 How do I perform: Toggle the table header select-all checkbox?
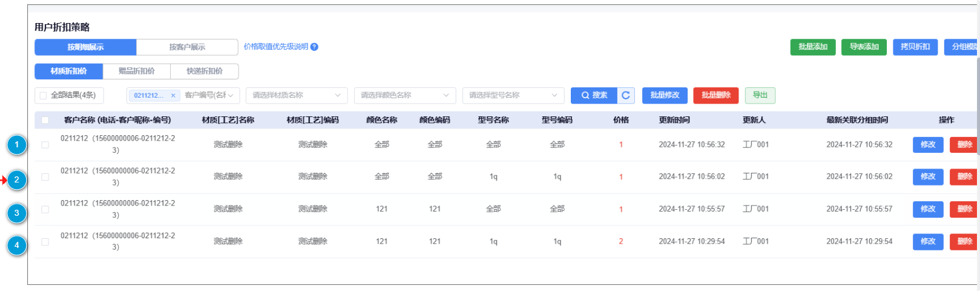(x=45, y=120)
